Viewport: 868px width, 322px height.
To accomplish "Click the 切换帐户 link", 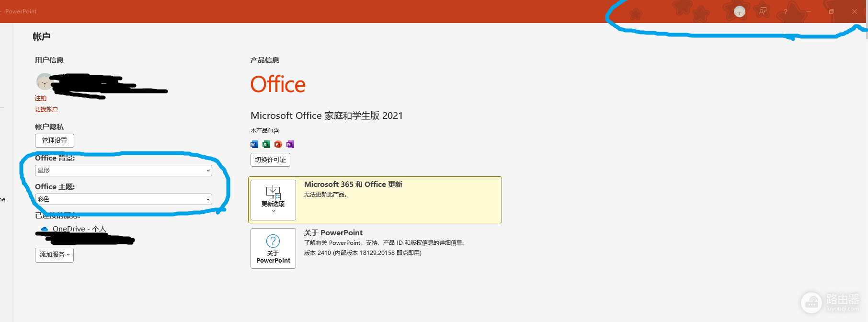I will click(x=46, y=109).
